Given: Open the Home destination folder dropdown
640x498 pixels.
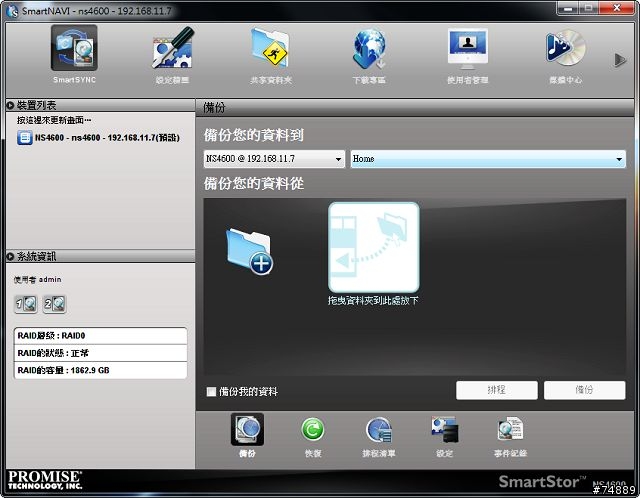Looking at the screenshot, I should coord(488,159).
